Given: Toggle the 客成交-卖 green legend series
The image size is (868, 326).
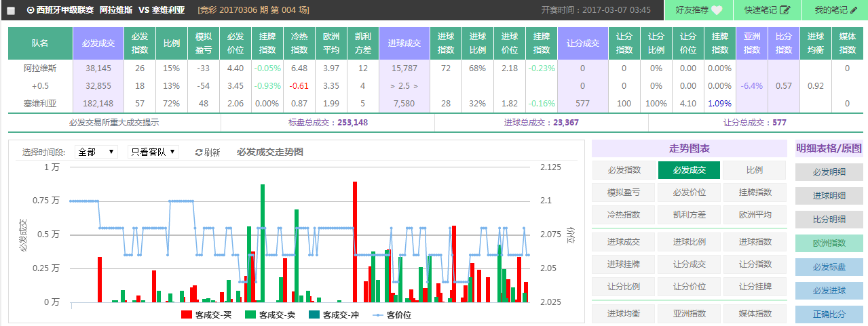Looking at the screenshot, I should [x=269, y=315].
